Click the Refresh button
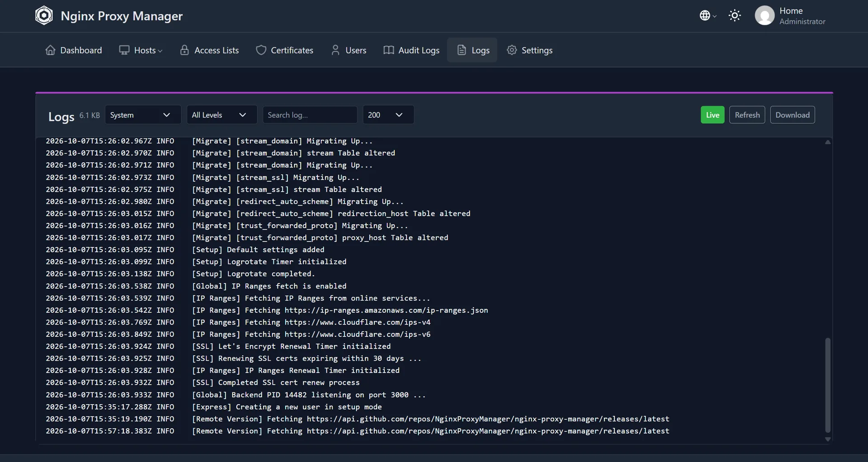The width and height of the screenshot is (868, 462). click(x=747, y=115)
